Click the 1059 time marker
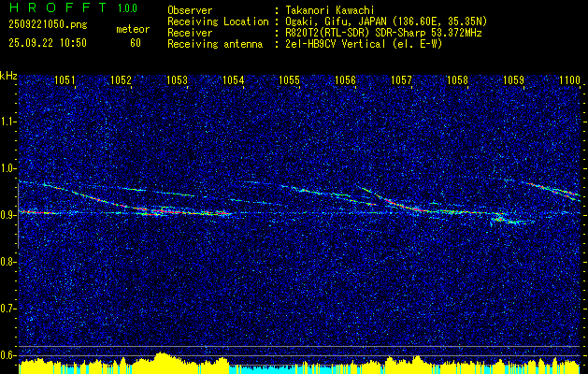 pos(513,79)
